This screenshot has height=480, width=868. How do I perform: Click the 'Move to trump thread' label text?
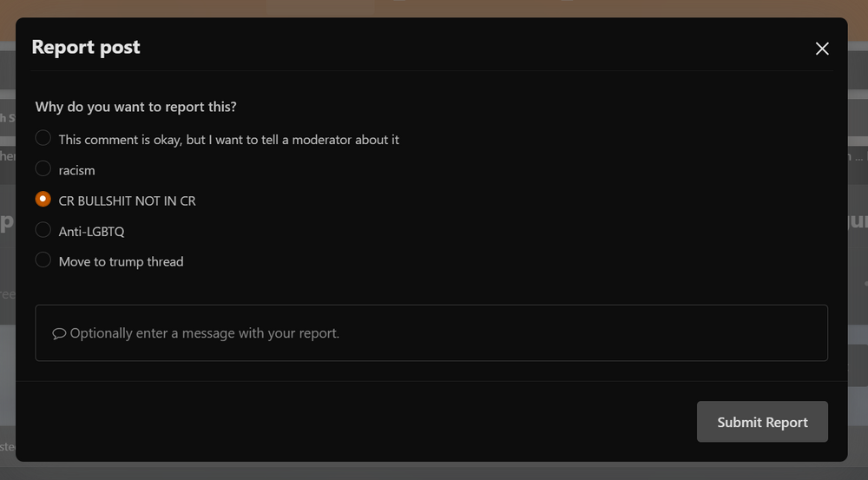(121, 262)
